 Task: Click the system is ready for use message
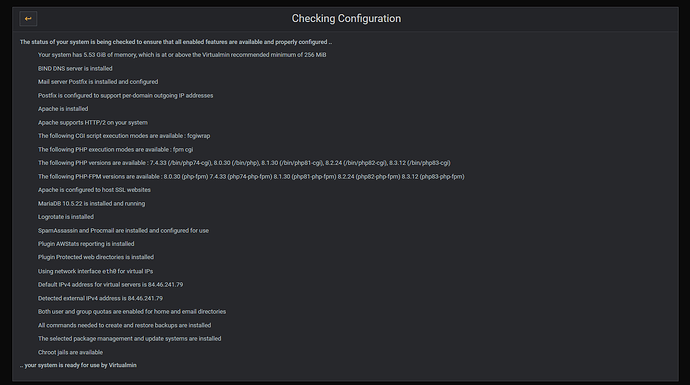[x=78, y=365]
